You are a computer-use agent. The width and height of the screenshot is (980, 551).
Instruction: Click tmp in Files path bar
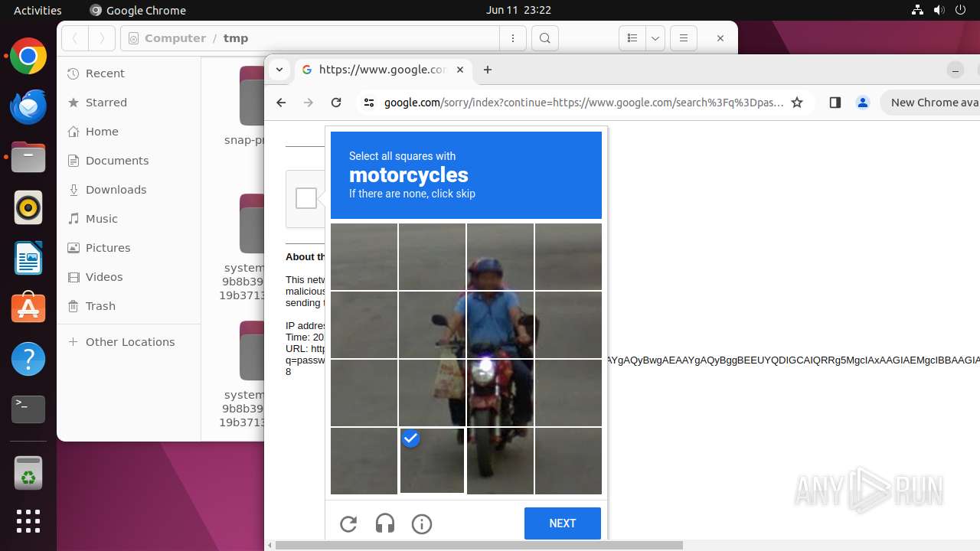click(x=236, y=38)
